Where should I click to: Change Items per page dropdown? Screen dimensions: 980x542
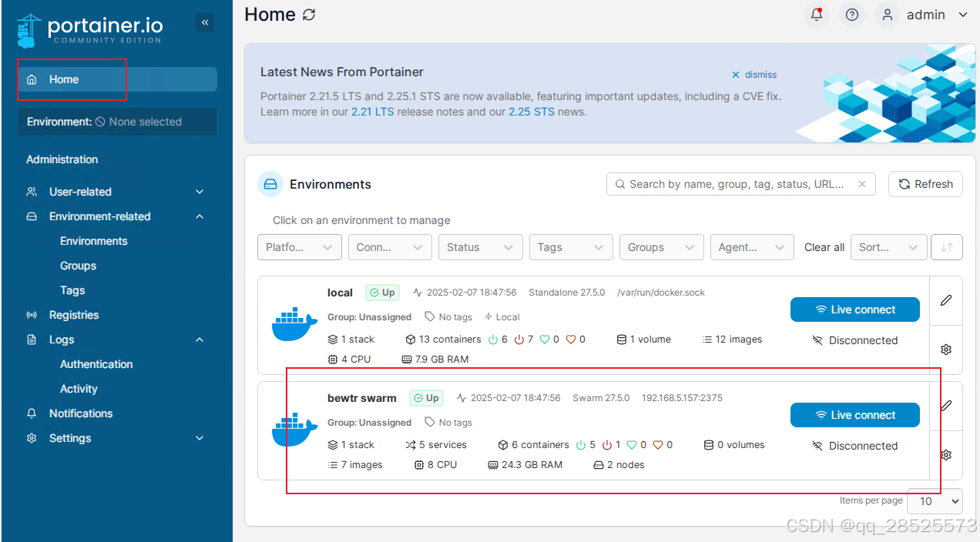tap(935, 501)
